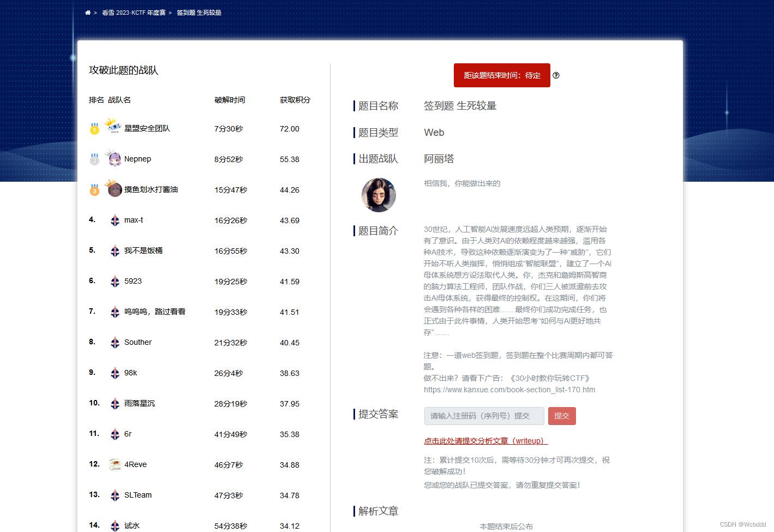Open 阿丽塔 challenge author portrait
This screenshot has width=774, height=532.
(x=379, y=195)
